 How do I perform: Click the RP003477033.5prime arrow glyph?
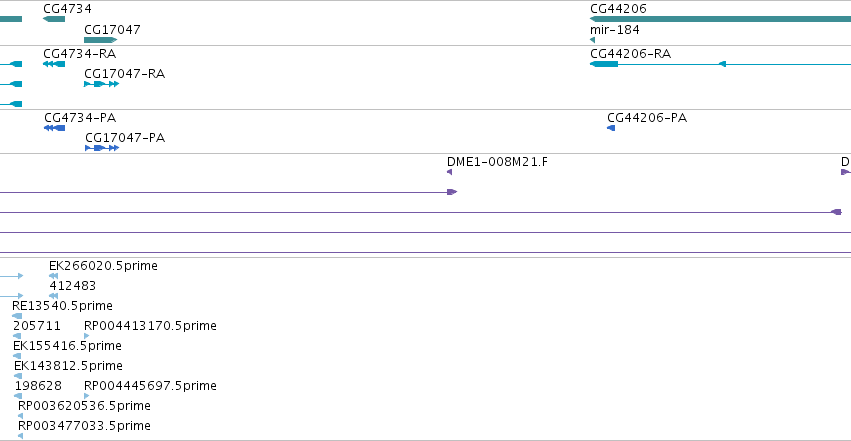coord(21,436)
